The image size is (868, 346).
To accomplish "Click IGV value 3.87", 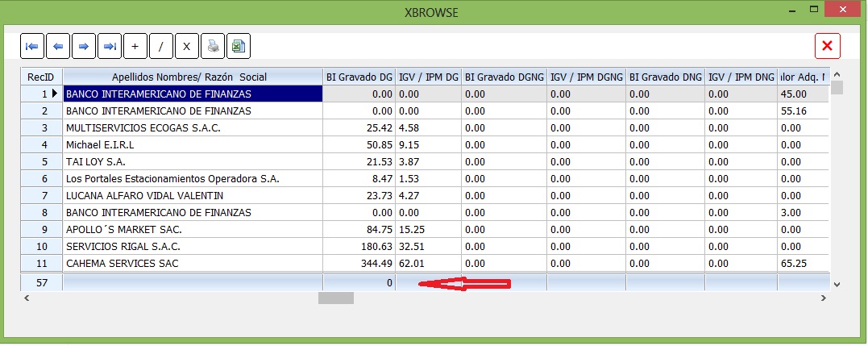I will tap(409, 161).
